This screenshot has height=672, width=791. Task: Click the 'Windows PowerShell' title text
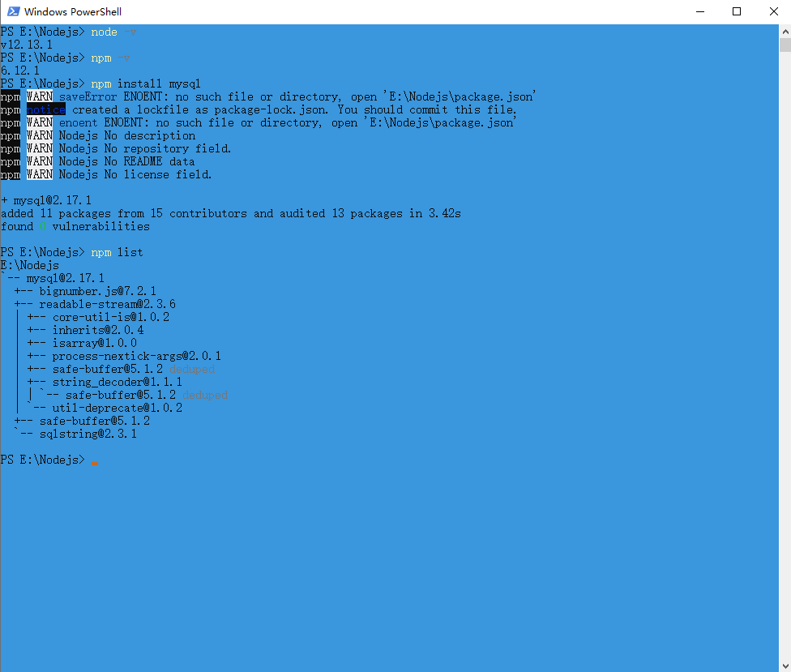73,11
